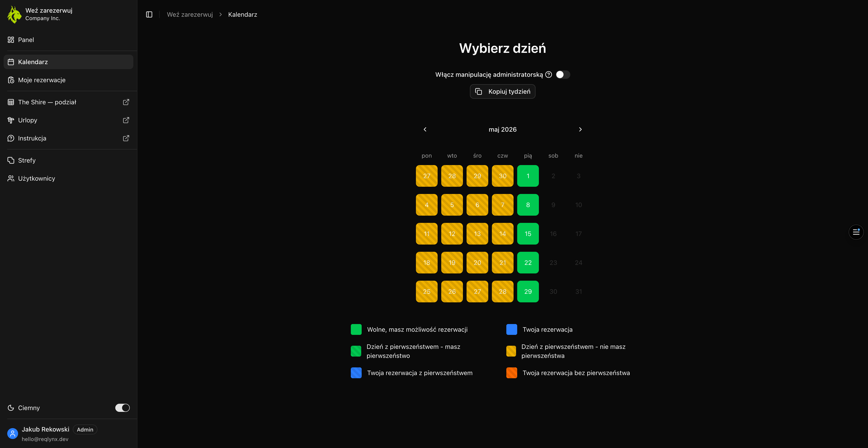
Task: Select striped yellow day 30 of April
Action: 502,176
